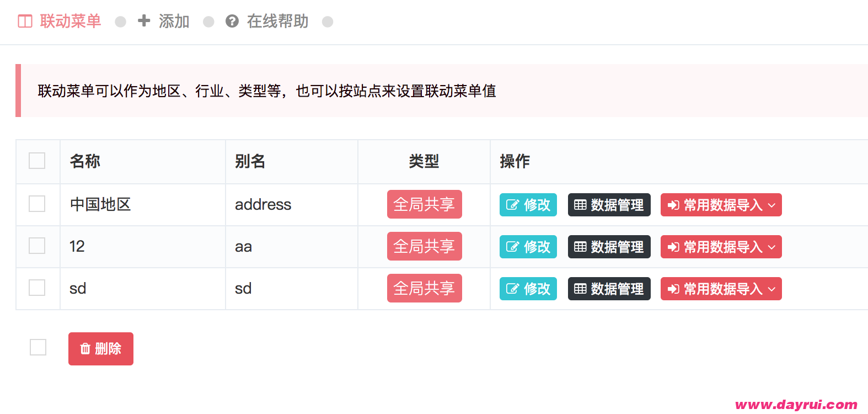This screenshot has width=868, height=414.
Task: Open 数据管理 for the 中国地区 row
Action: point(609,205)
